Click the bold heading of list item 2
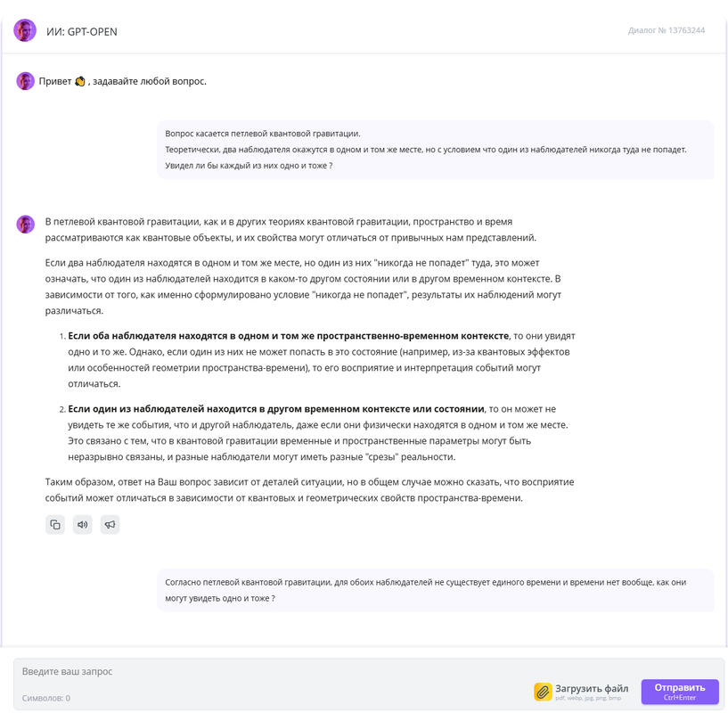This screenshot has height=713, width=728. [276, 409]
